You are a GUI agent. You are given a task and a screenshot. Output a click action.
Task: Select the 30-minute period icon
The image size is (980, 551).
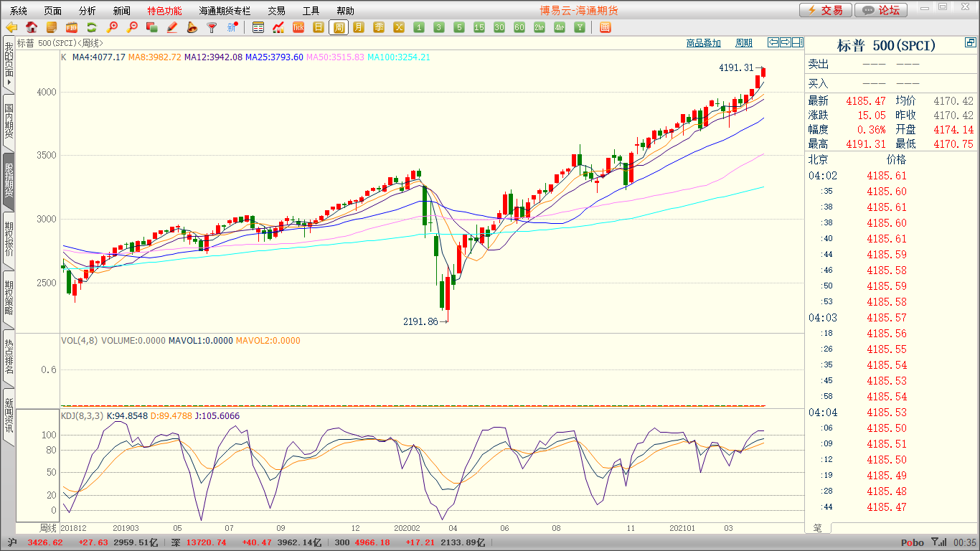point(499,27)
